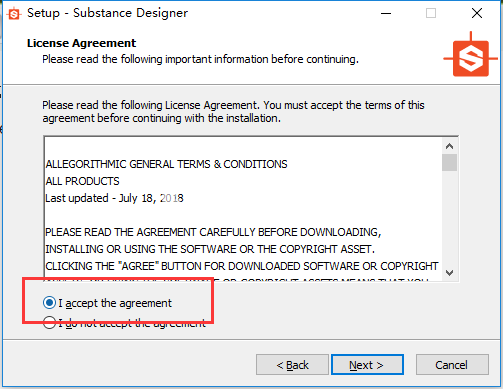Viewport: 503px width, 389px height.
Task: Continue with the "Next >" button
Action: pos(367,365)
